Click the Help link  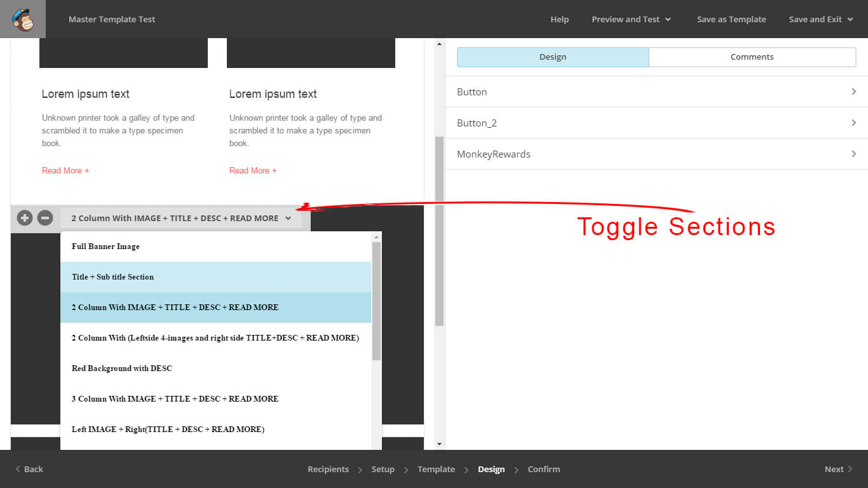click(x=559, y=19)
